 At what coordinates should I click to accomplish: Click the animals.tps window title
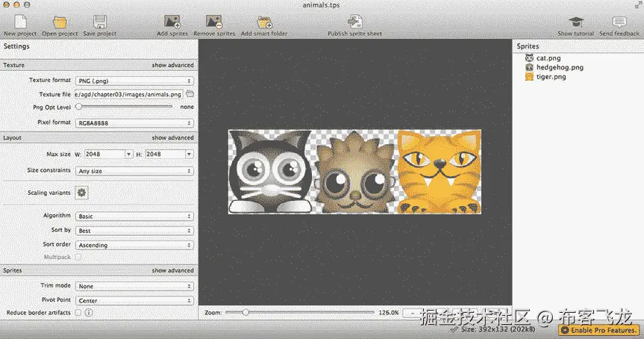point(321,5)
